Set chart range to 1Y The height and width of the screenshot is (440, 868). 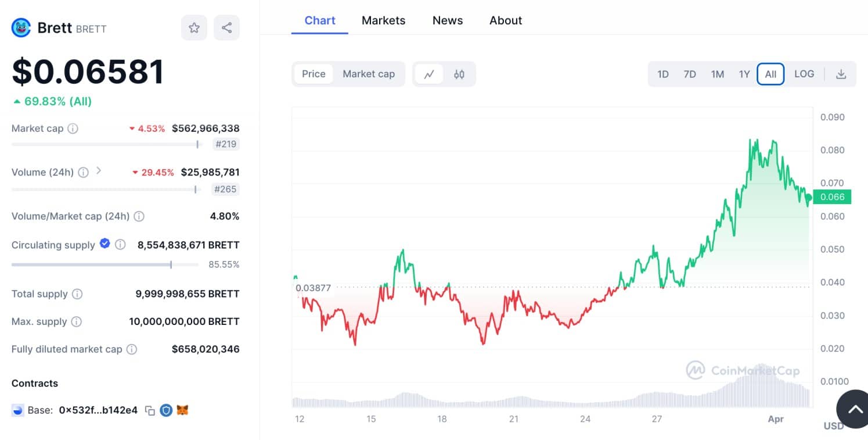(x=744, y=74)
